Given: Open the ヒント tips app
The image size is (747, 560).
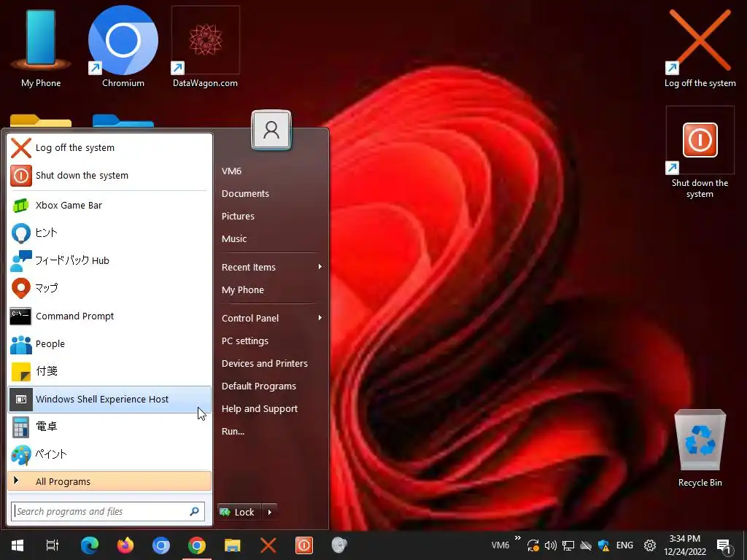Looking at the screenshot, I should pos(109,233).
